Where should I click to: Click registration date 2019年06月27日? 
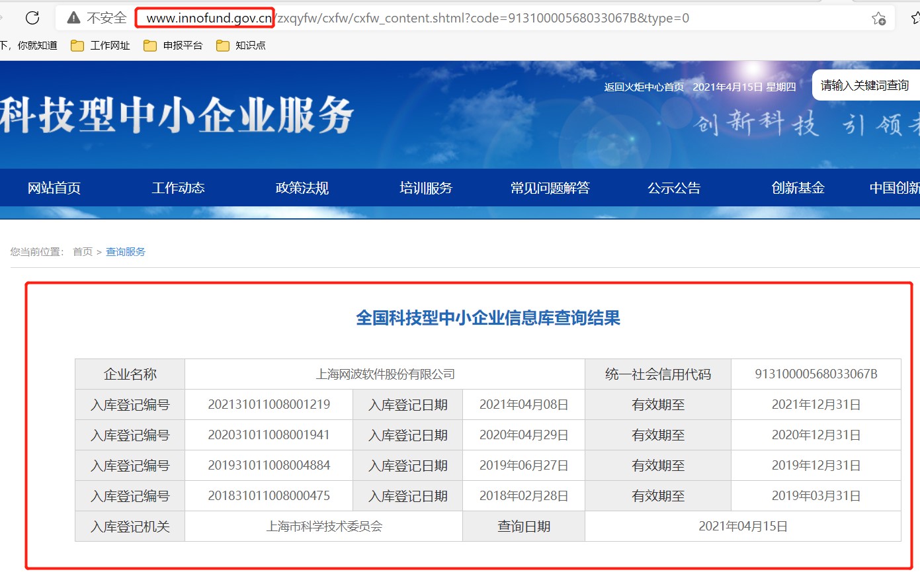point(524,466)
